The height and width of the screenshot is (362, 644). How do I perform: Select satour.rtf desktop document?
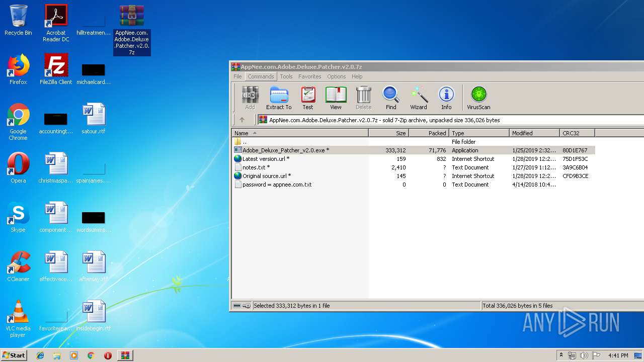coord(94,119)
